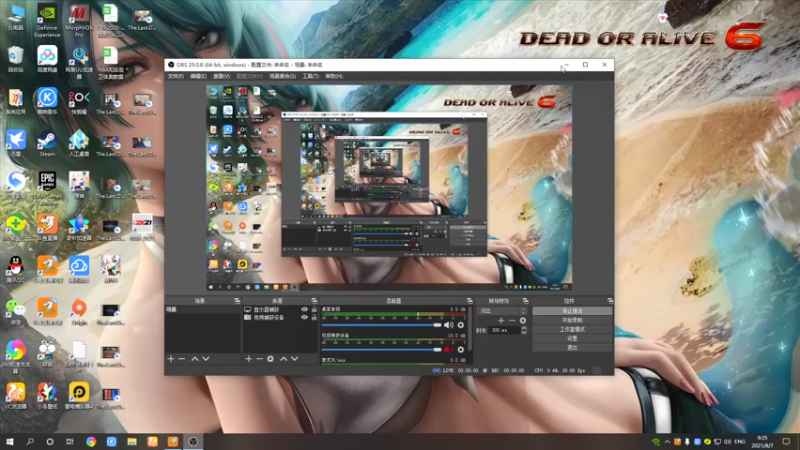Click the OBS preview canvas
The width and height of the screenshot is (800, 450).
click(x=389, y=188)
